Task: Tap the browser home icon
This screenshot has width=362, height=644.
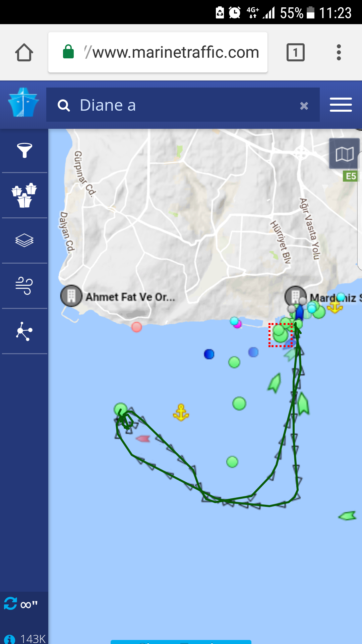Action: pos(24,52)
